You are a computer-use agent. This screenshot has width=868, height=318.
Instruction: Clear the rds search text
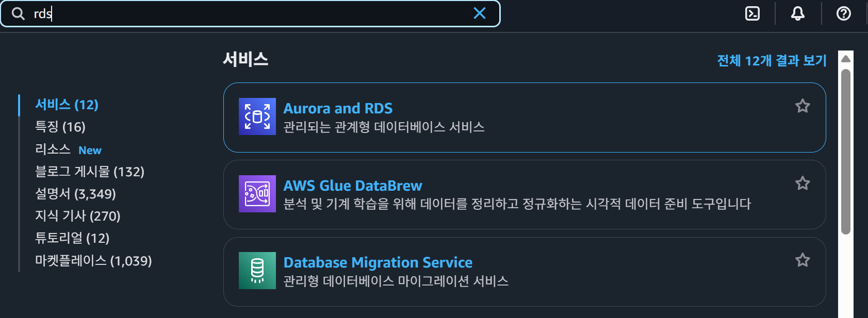pos(480,13)
